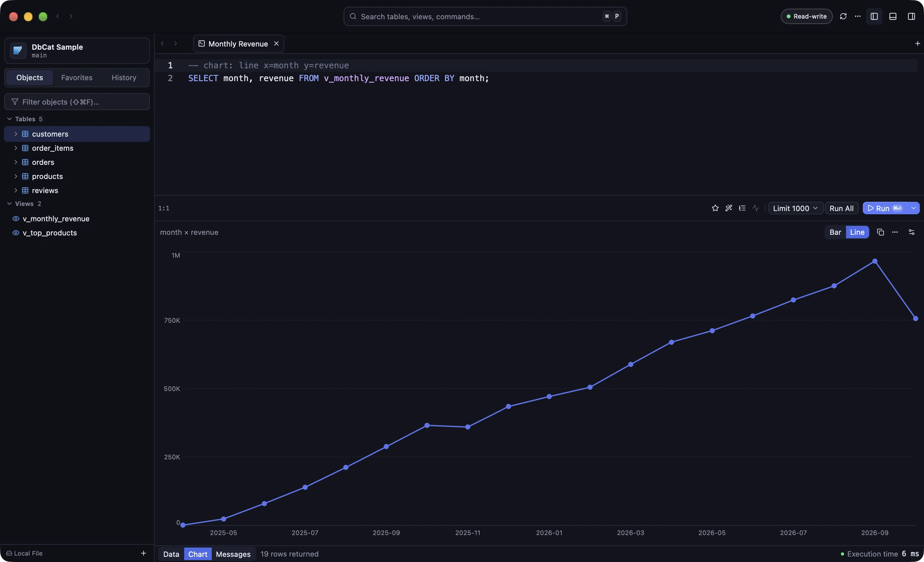Switch to the History tab

click(124, 78)
